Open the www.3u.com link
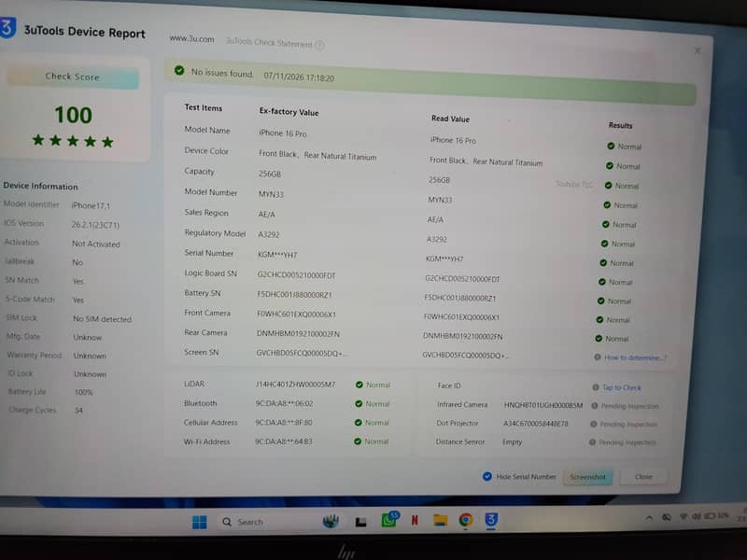 192,38
